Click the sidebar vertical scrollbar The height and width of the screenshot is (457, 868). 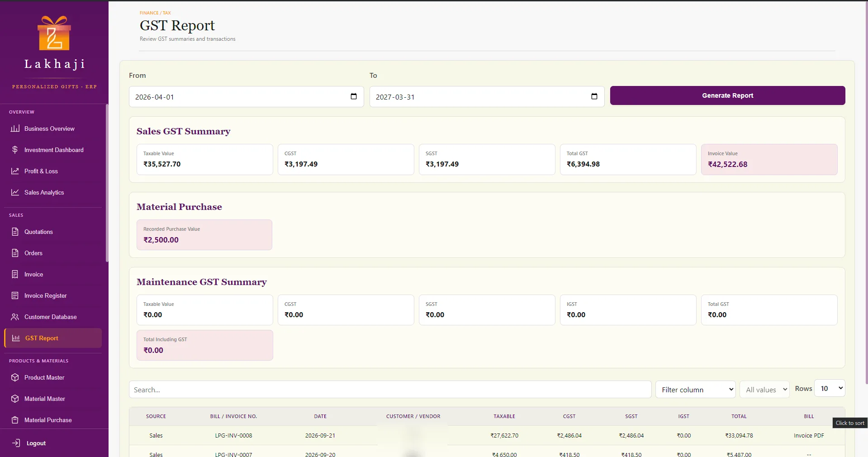pyautogui.click(x=107, y=183)
